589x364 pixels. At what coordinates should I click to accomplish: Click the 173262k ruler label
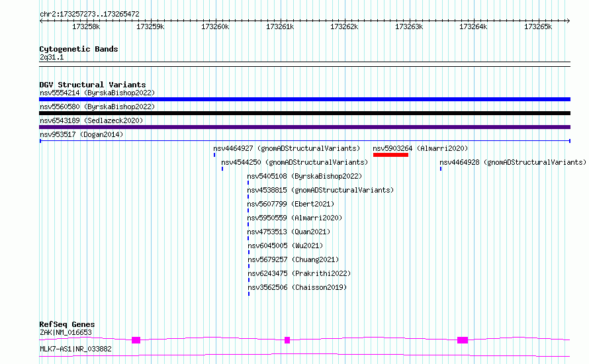344,26
